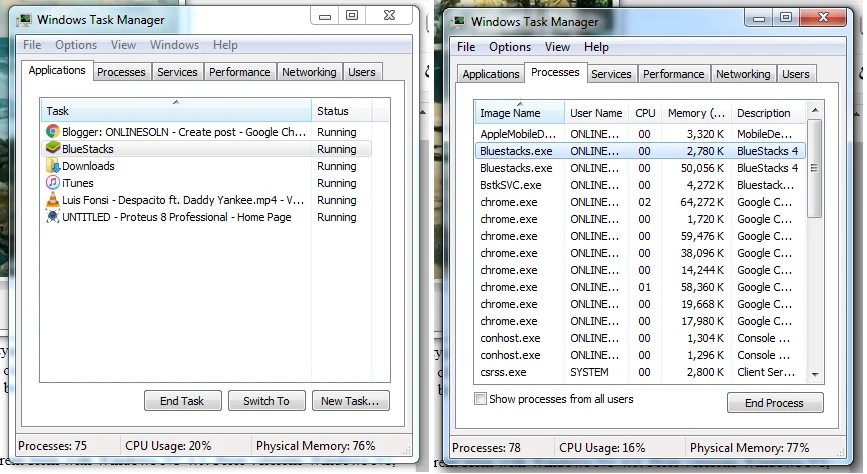Switch to Users tab in left window
The image size is (867, 474).
point(362,72)
